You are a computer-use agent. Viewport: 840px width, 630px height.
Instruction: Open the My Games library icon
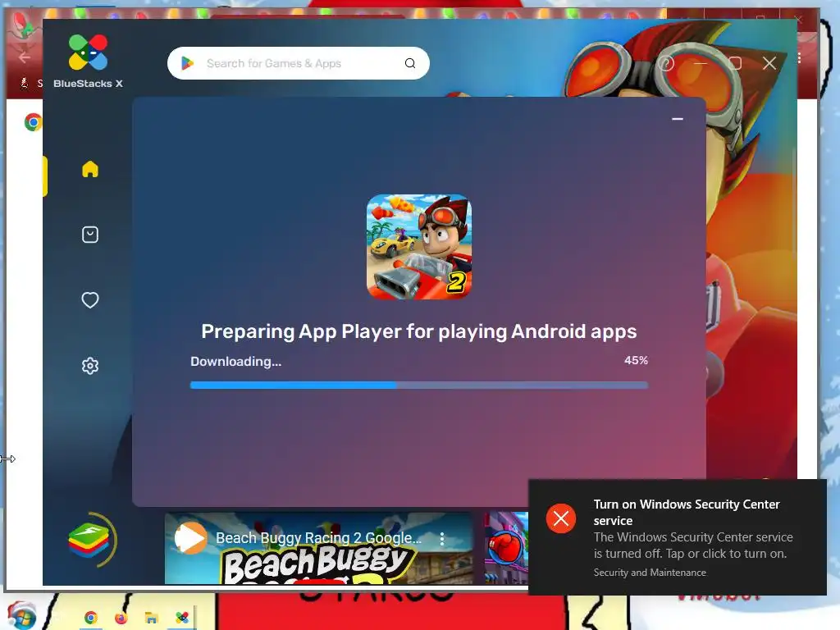click(x=90, y=235)
